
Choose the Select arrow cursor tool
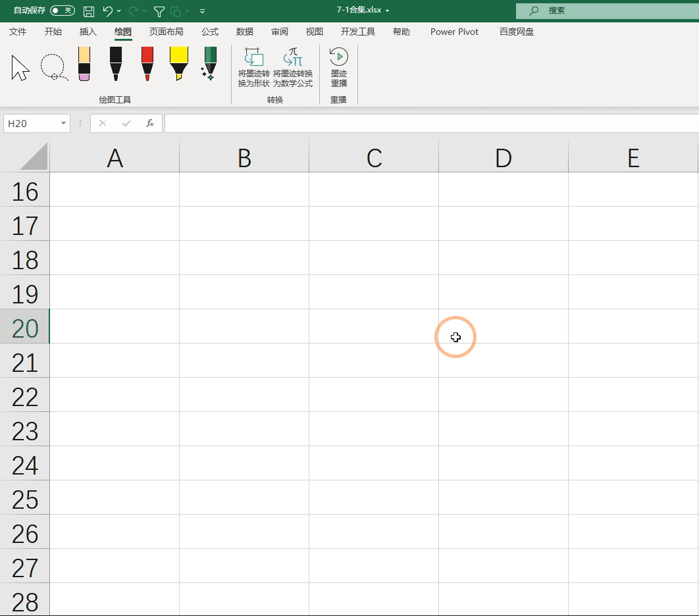pyautogui.click(x=20, y=68)
